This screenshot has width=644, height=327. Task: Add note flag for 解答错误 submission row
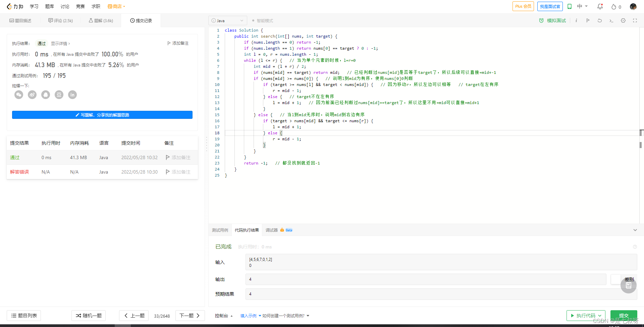click(178, 172)
